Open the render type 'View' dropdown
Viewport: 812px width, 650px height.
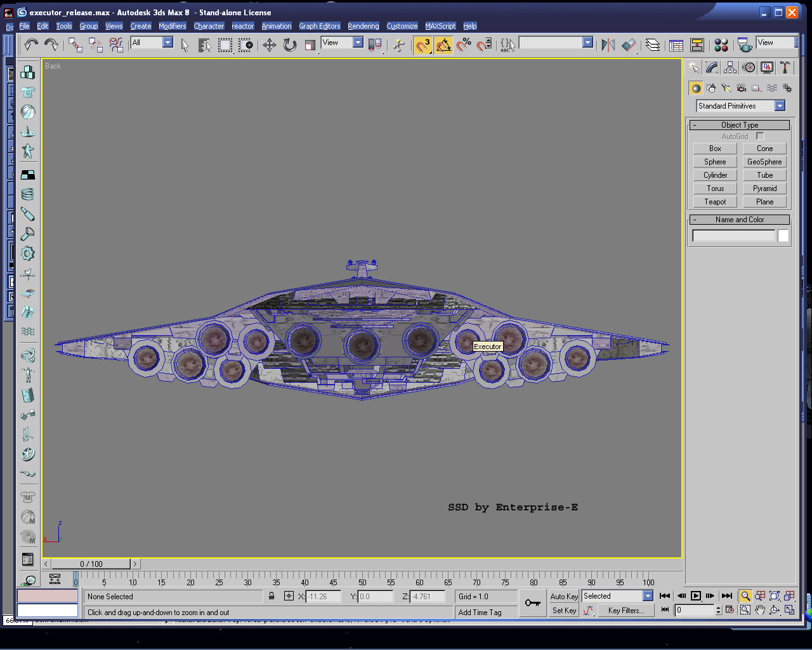pos(796,43)
